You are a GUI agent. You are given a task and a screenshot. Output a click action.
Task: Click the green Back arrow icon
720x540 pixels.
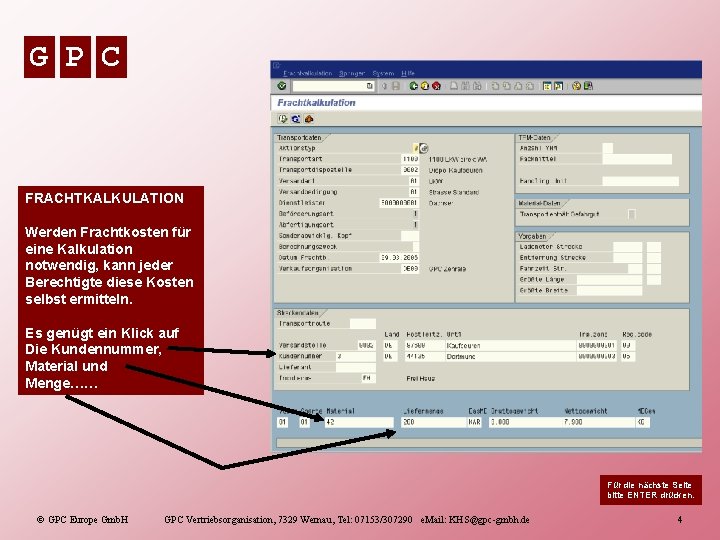[x=413, y=86]
